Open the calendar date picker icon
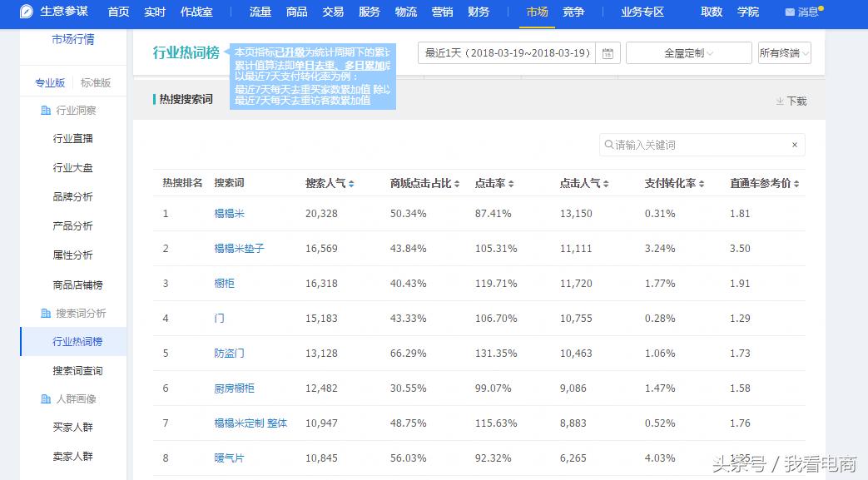The width and height of the screenshot is (868, 480). pyautogui.click(x=607, y=52)
